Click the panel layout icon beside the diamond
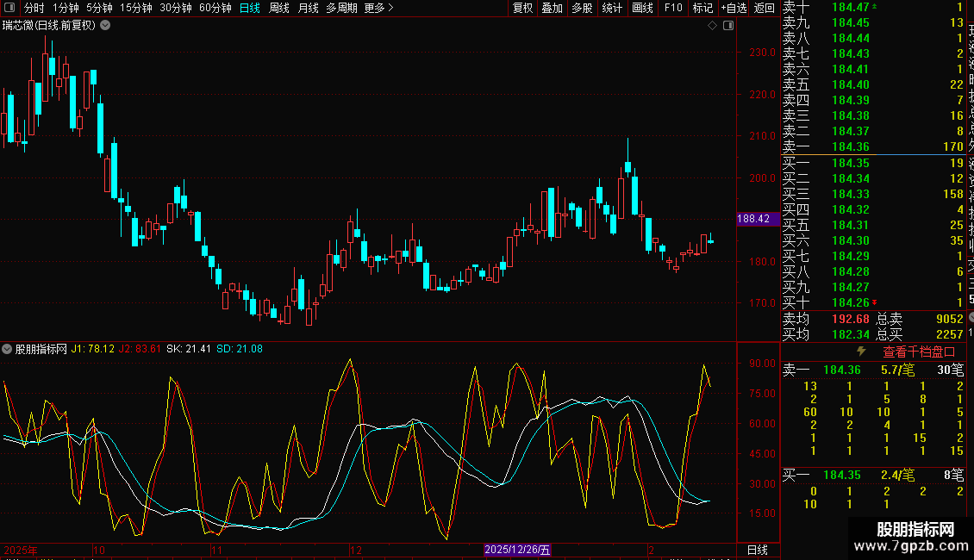Viewport: 974px width, 560px height. [728, 26]
